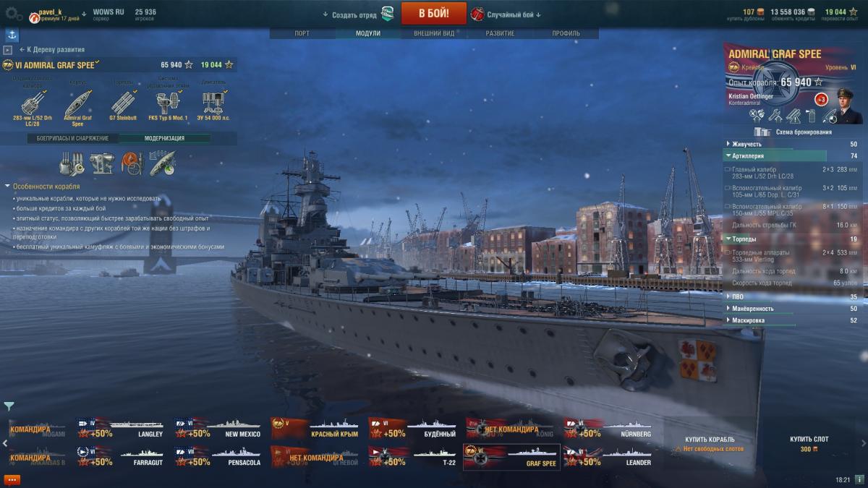868x488 pixels.
Task: Open the first main armaments upgrade slot
Action: (72, 163)
